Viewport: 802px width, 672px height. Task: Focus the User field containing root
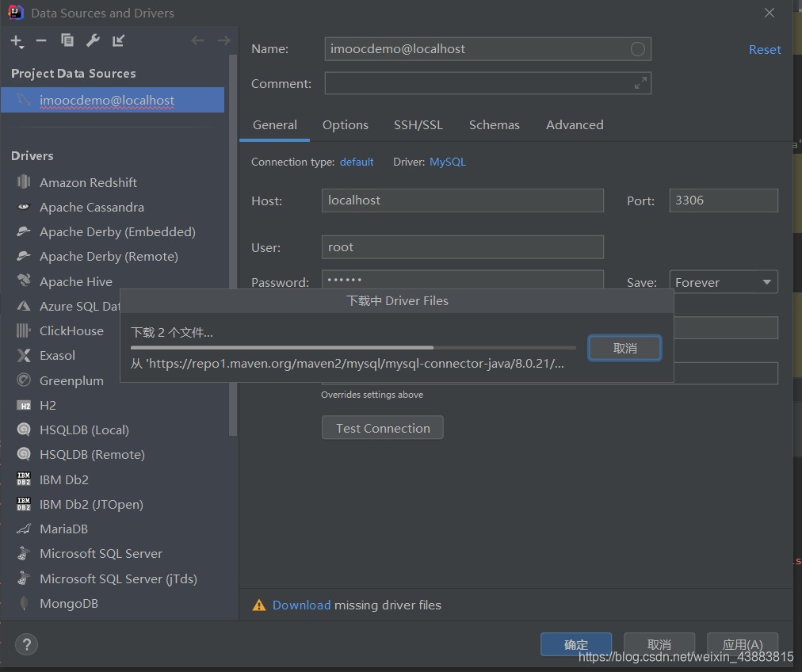pyautogui.click(x=462, y=247)
